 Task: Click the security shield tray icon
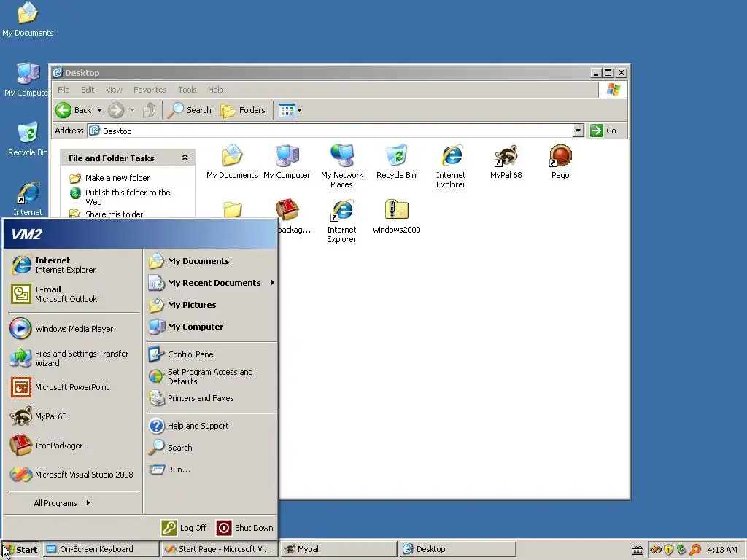(669, 550)
